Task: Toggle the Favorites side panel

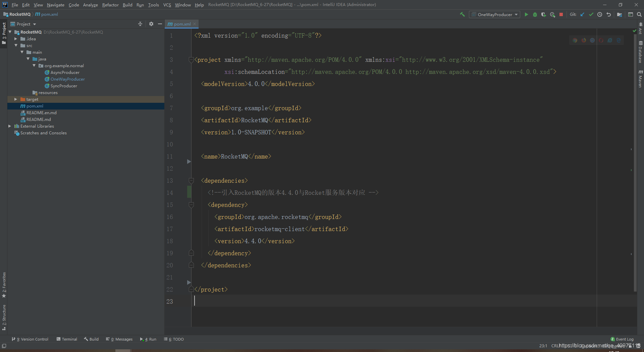Action: coord(4,285)
